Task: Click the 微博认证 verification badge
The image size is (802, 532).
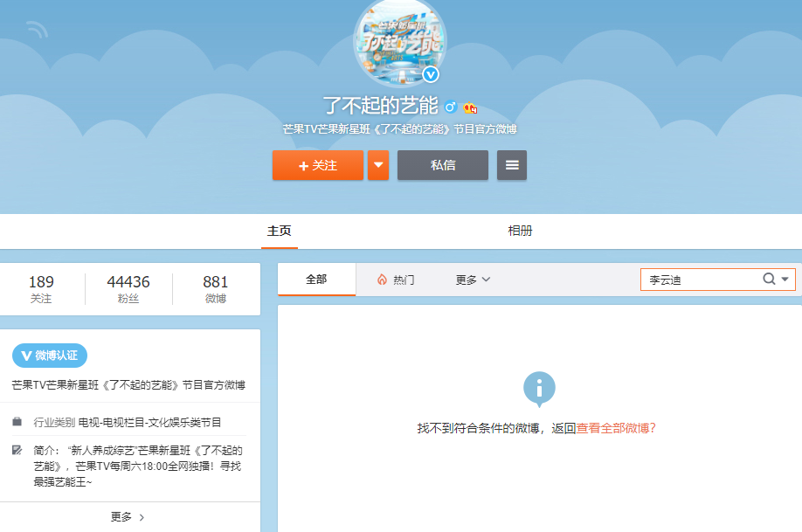Action: click(x=50, y=356)
